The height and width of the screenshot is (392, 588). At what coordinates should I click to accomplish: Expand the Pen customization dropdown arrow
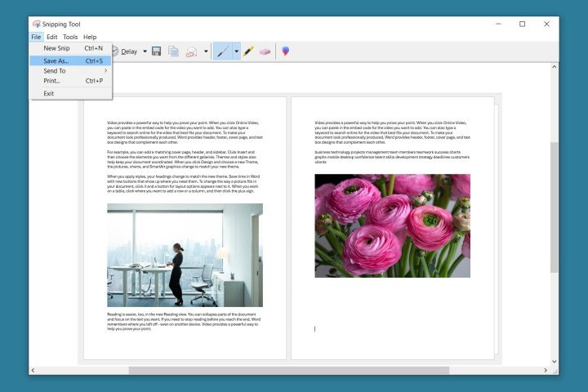tap(236, 51)
